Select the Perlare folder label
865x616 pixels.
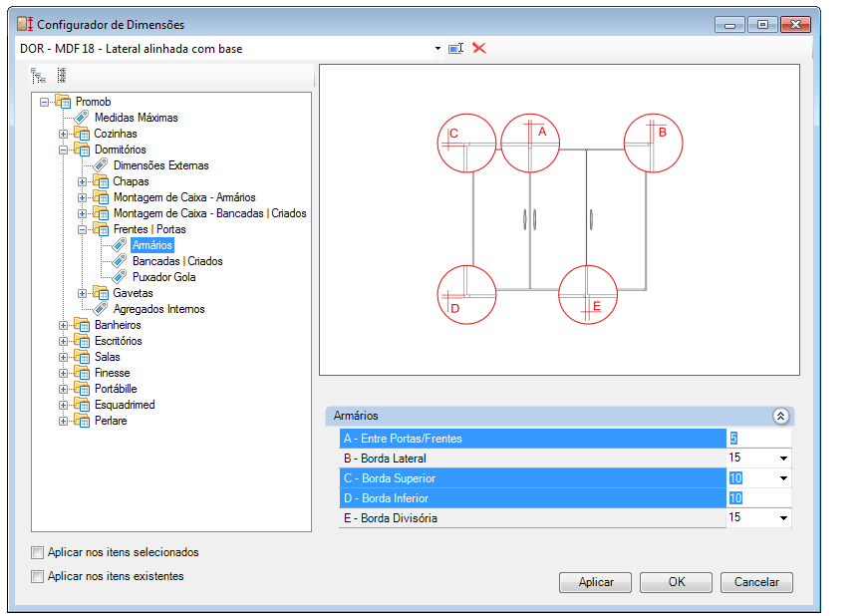click(x=111, y=422)
